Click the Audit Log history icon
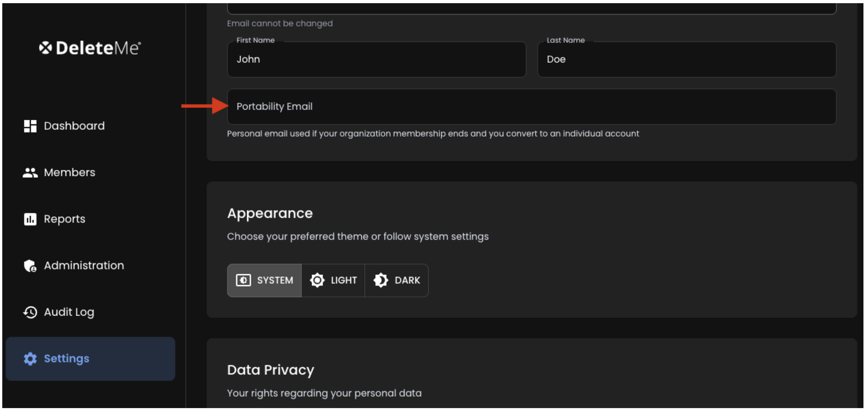This screenshot has height=409, width=868. (x=30, y=312)
